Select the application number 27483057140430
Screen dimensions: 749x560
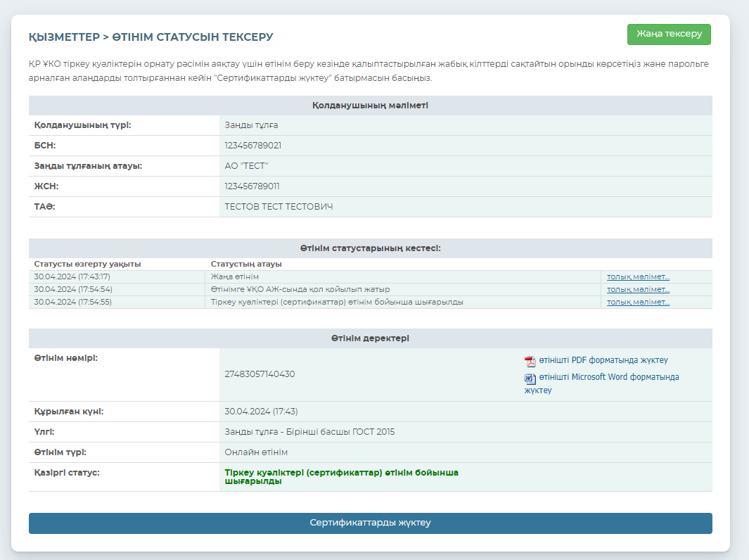(260, 374)
